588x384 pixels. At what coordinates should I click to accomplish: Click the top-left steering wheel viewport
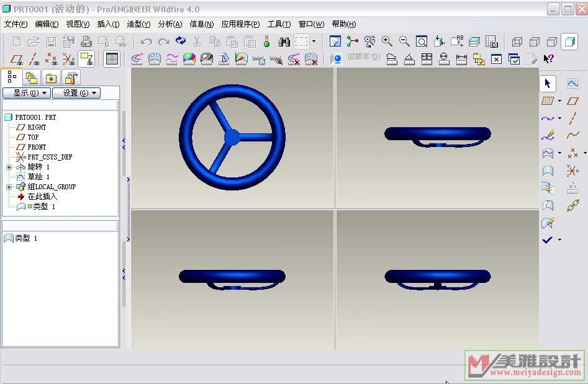232,138
